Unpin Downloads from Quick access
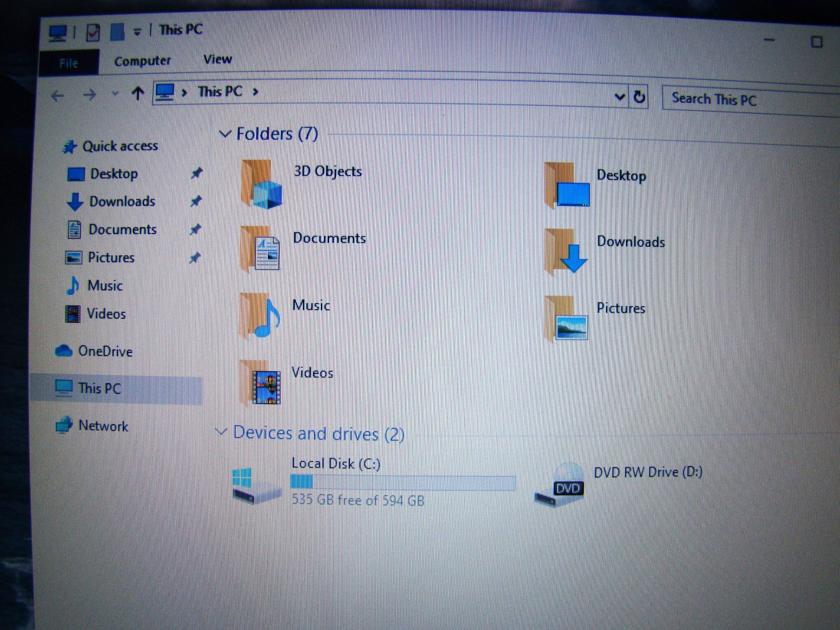The height and width of the screenshot is (630, 840). [x=195, y=202]
